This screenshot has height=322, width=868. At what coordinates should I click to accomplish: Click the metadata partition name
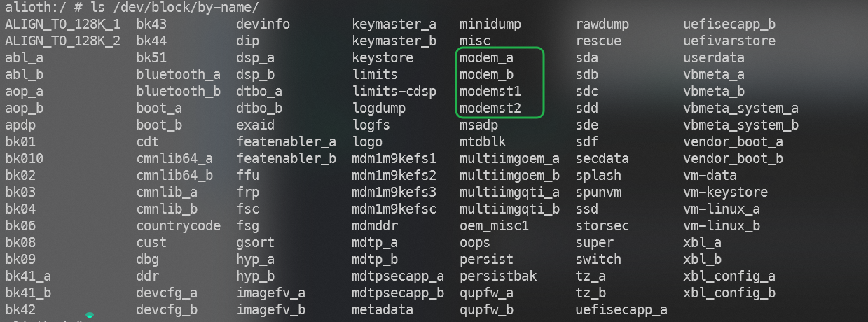point(383,310)
